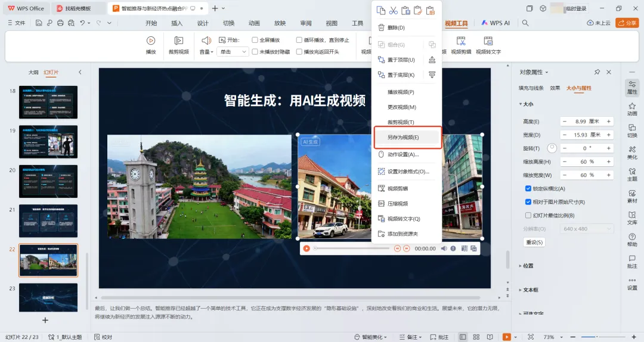This screenshot has width=644, height=342.
Task: Pin the object properties panel
Action: (x=597, y=72)
